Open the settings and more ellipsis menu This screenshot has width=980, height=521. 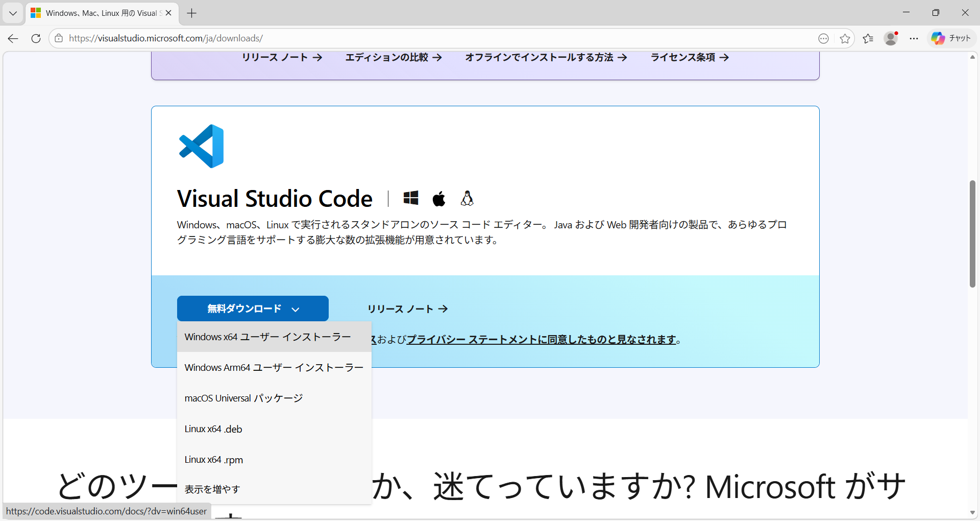click(914, 38)
